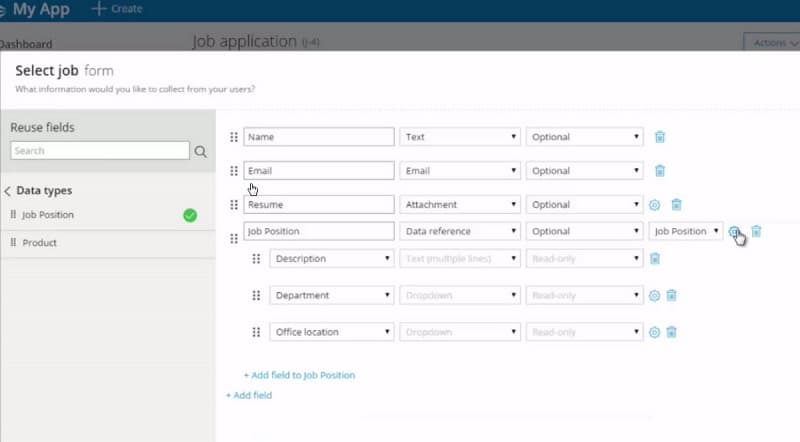
Task: Collapse the Data types section chevron
Action: 8,191
